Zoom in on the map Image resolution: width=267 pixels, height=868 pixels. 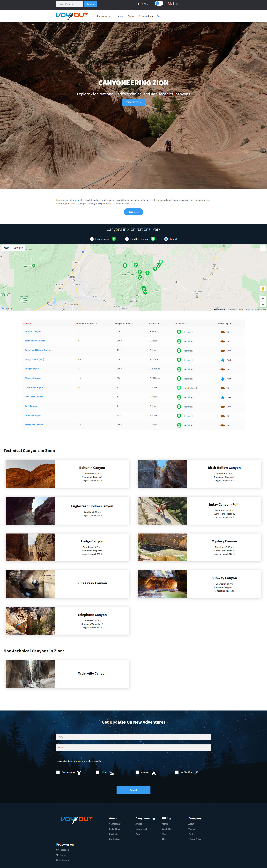263,299
